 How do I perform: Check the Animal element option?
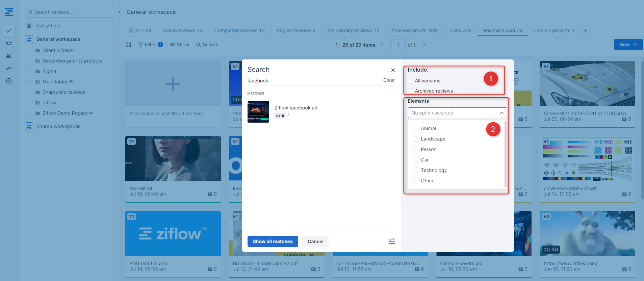[x=417, y=128]
